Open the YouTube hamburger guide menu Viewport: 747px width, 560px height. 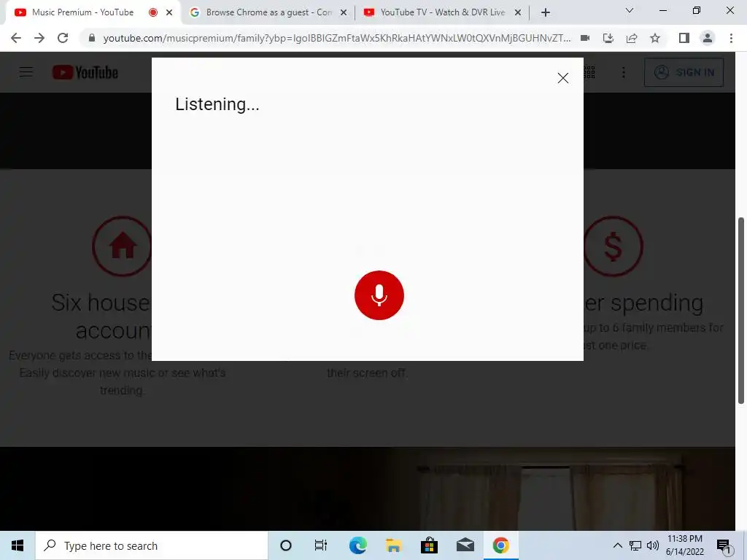pos(26,72)
